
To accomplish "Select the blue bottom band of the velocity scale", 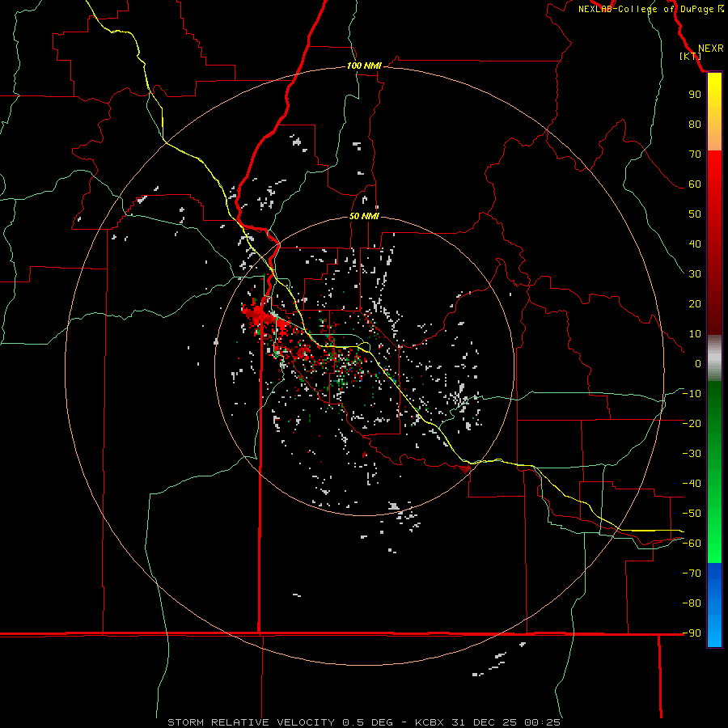I will tap(714, 605).
